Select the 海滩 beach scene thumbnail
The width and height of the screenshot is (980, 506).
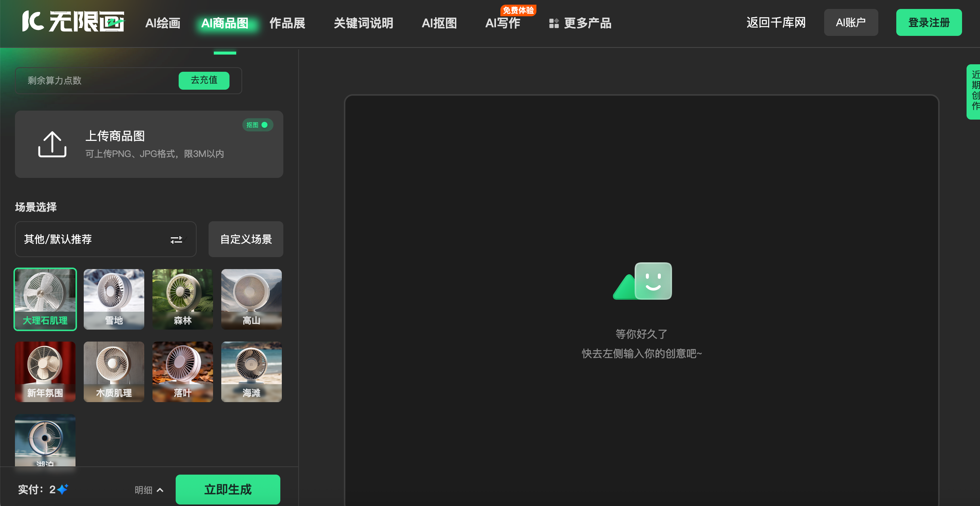click(x=251, y=371)
